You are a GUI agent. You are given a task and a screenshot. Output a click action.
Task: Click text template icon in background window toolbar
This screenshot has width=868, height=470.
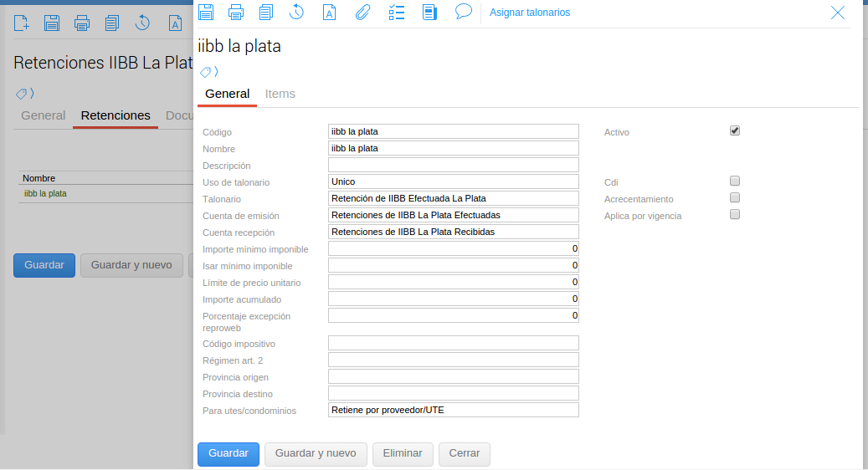coord(176,23)
